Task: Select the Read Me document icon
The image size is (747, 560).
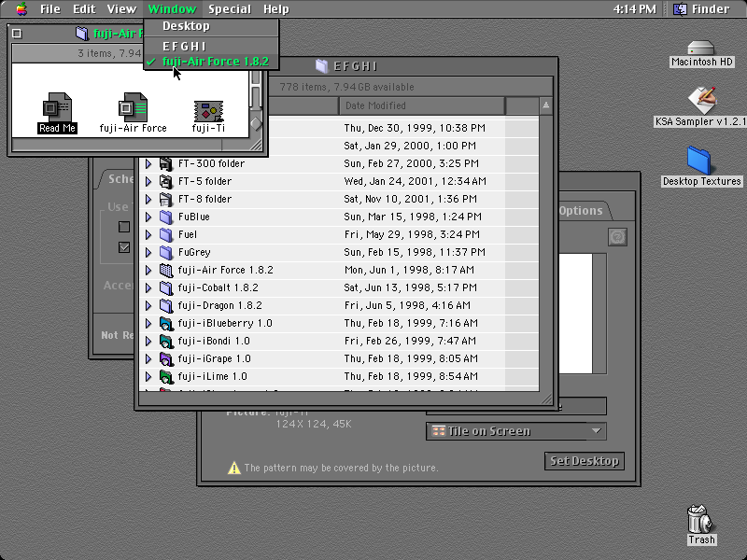Action: 57,106
